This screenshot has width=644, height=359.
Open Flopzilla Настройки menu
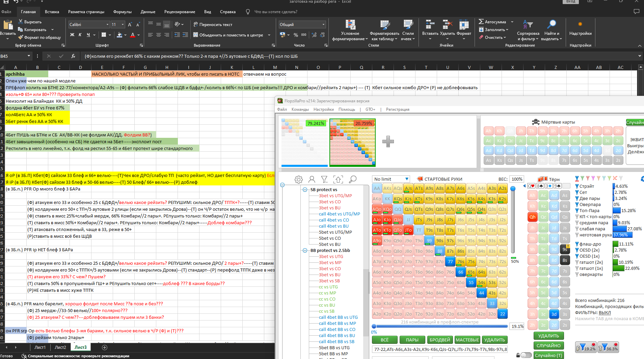tap(323, 109)
